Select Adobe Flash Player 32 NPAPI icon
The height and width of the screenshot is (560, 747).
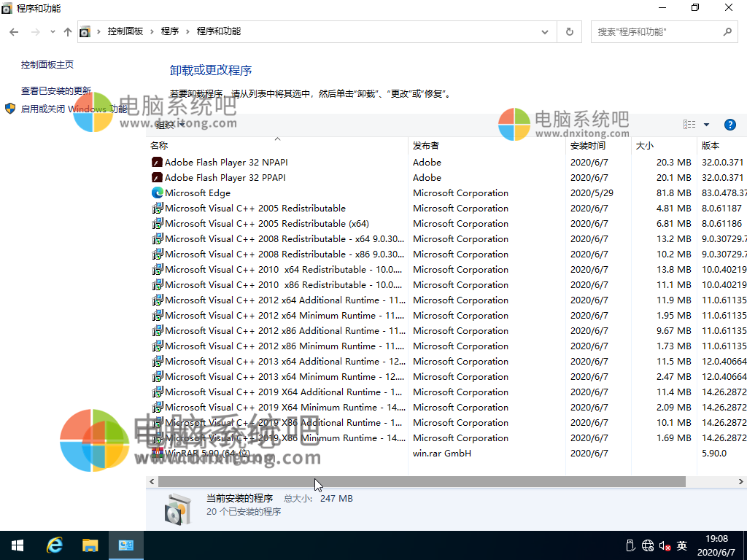click(x=156, y=162)
